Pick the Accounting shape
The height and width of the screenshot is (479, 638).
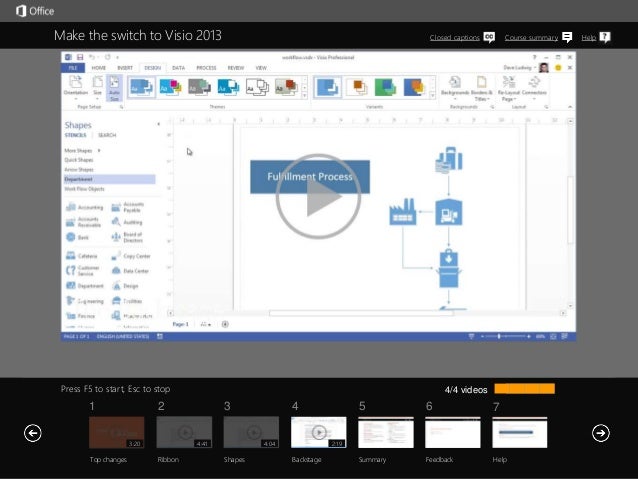click(x=85, y=207)
